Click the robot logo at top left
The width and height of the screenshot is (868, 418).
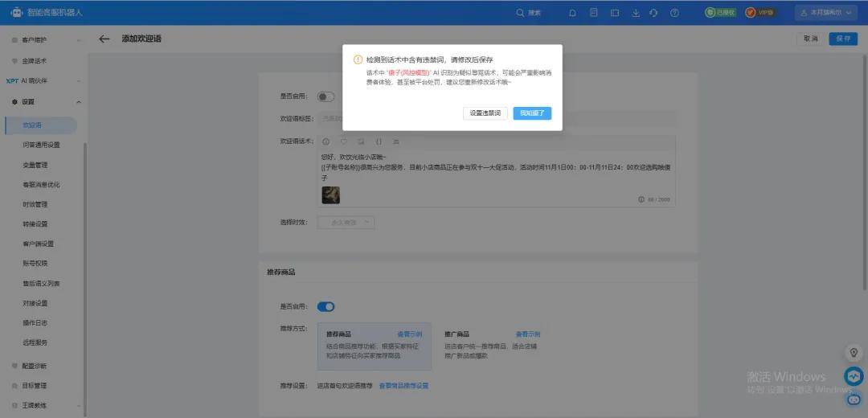[x=17, y=12]
